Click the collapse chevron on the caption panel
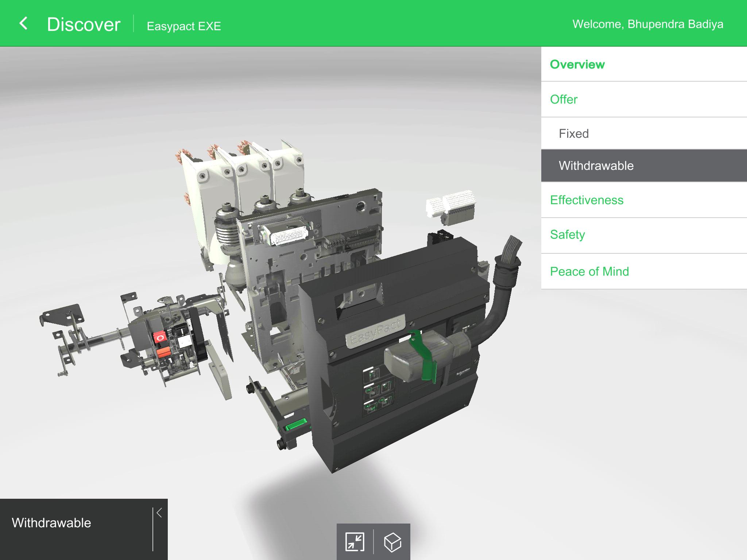 pyautogui.click(x=158, y=513)
